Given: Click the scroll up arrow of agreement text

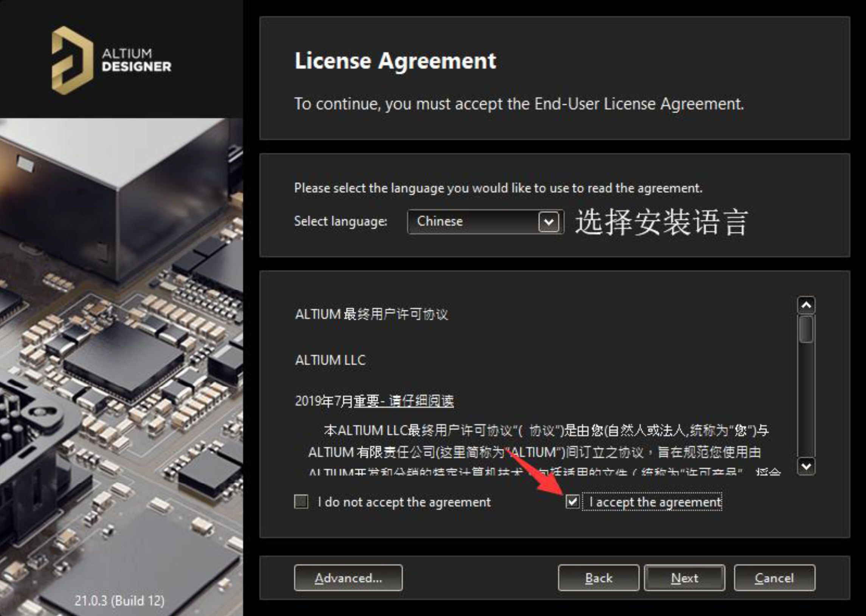Looking at the screenshot, I should coord(807,305).
